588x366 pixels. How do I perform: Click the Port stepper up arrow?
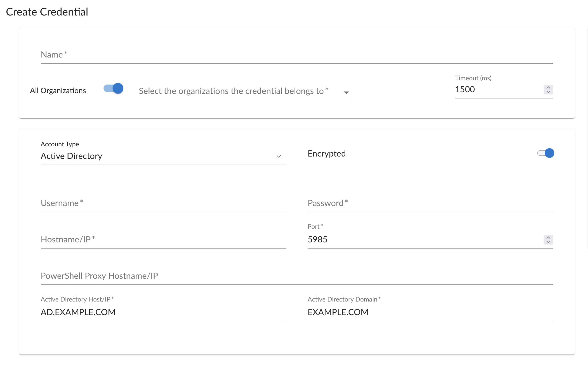pos(548,237)
